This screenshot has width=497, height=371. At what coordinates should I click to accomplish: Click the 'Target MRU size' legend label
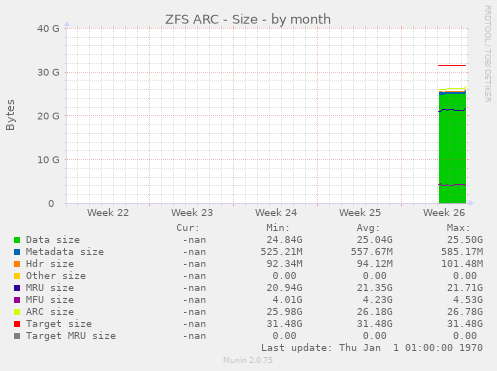tap(71, 336)
